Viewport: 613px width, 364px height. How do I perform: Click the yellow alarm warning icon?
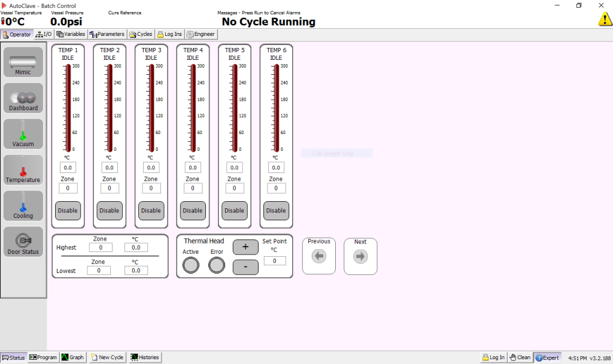605,19
